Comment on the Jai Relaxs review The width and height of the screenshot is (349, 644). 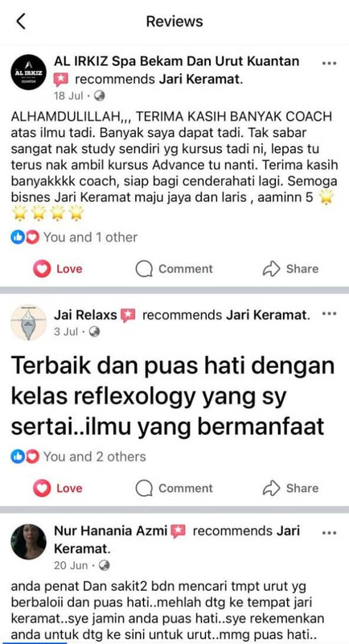tap(174, 489)
